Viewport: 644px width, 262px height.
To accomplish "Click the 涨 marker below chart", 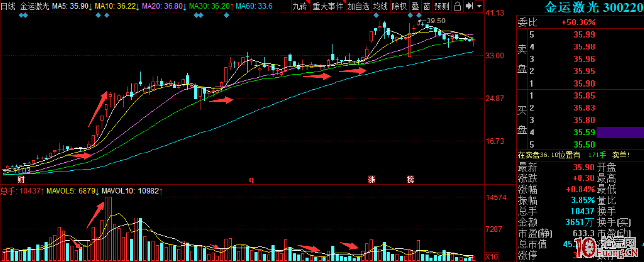I will coord(372,180).
